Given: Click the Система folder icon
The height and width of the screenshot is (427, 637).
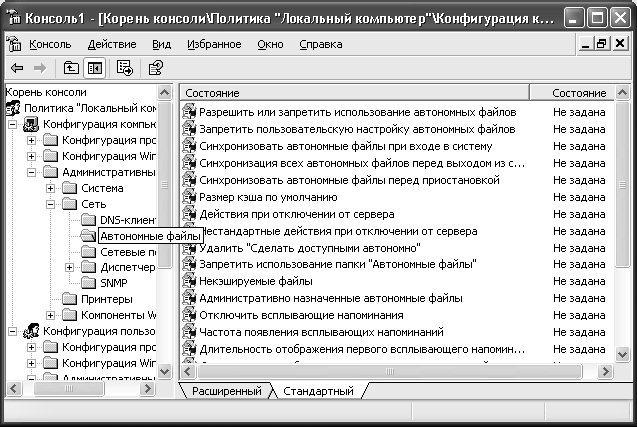Looking at the screenshot, I should click(x=69, y=188).
